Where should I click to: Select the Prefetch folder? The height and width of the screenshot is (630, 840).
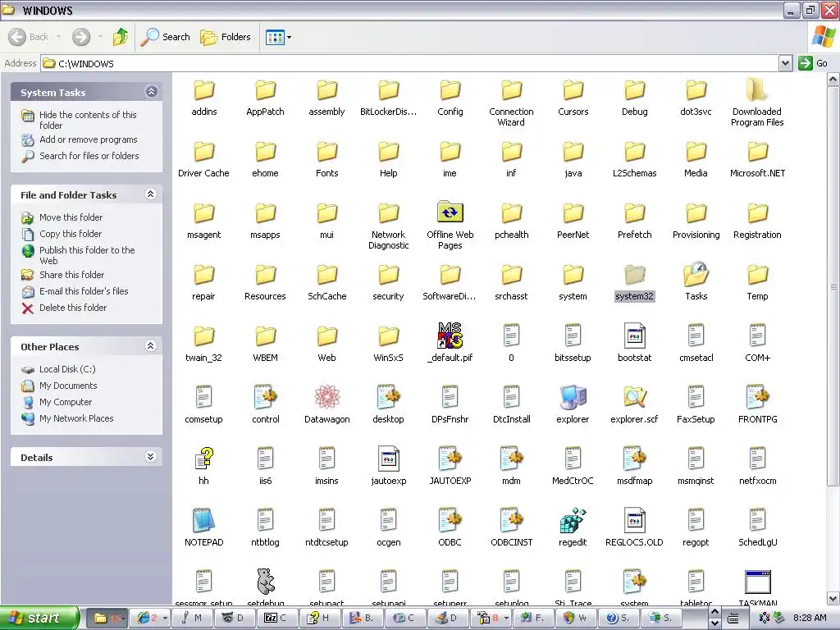pos(634,213)
